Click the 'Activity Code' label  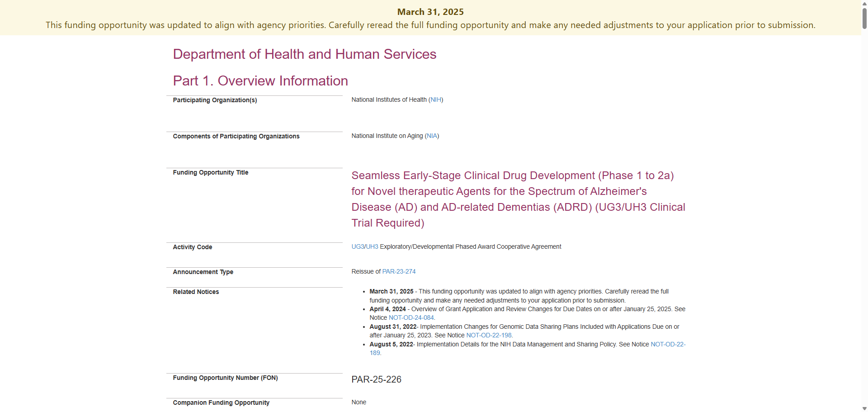[193, 247]
